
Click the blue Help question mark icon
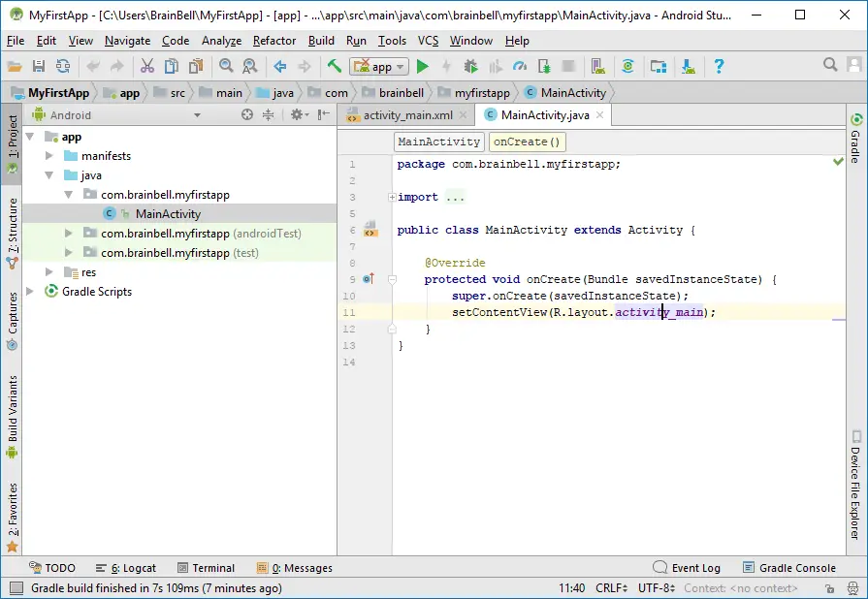click(x=719, y=67)
